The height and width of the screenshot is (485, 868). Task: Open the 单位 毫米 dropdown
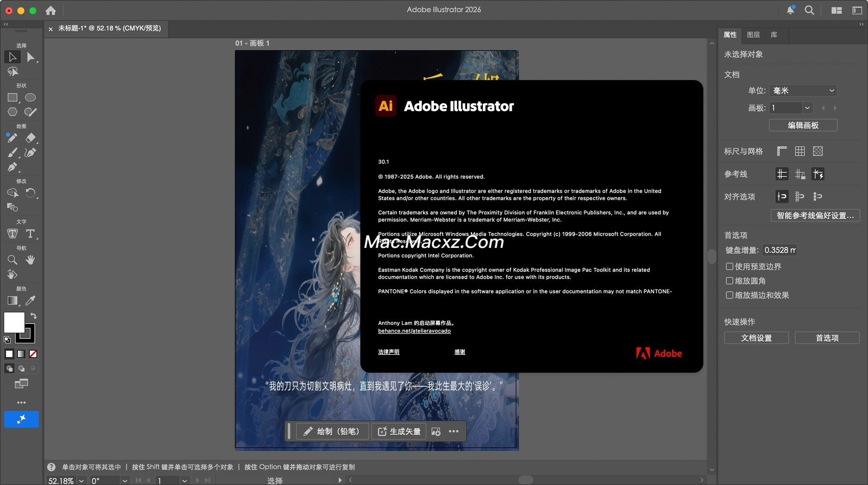coord(803,90)
